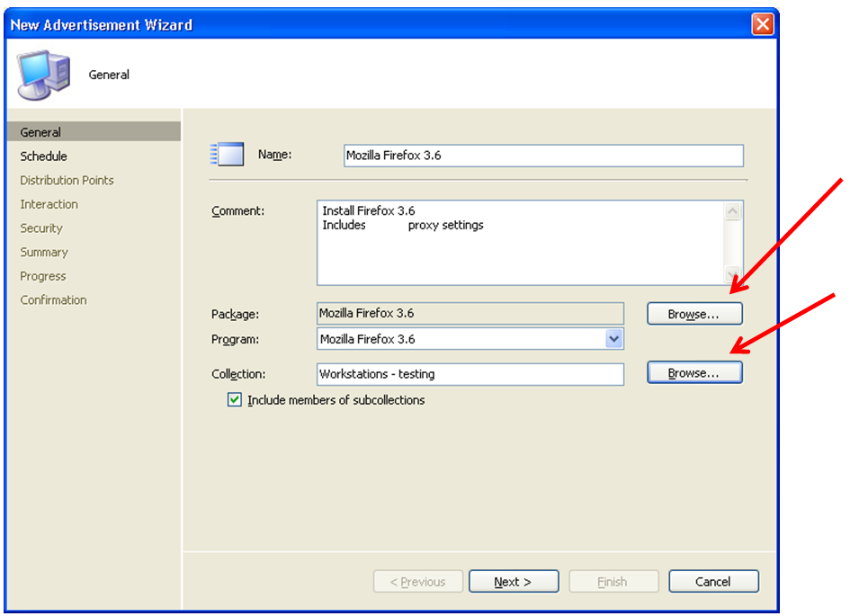This screenshot has height=616, width=850.
Task: Click the General heading text beside computer icon
Action: (109, 75)
